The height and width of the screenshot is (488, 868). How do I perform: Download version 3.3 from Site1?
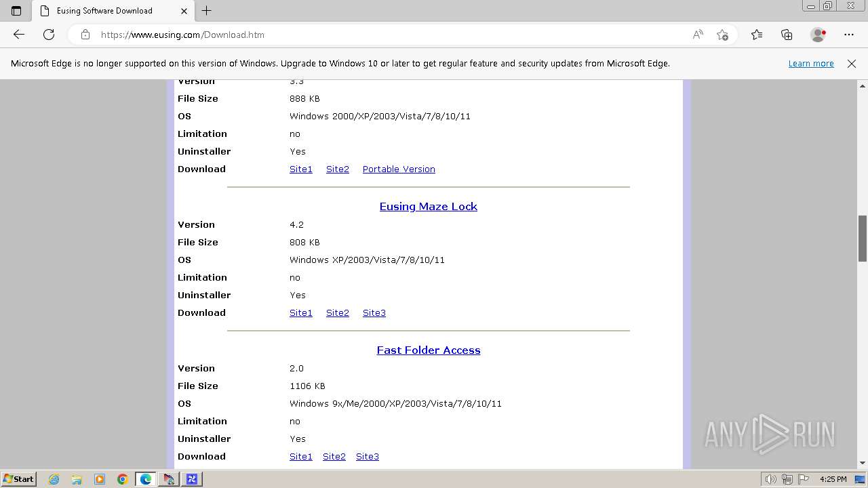coord(301,169)
